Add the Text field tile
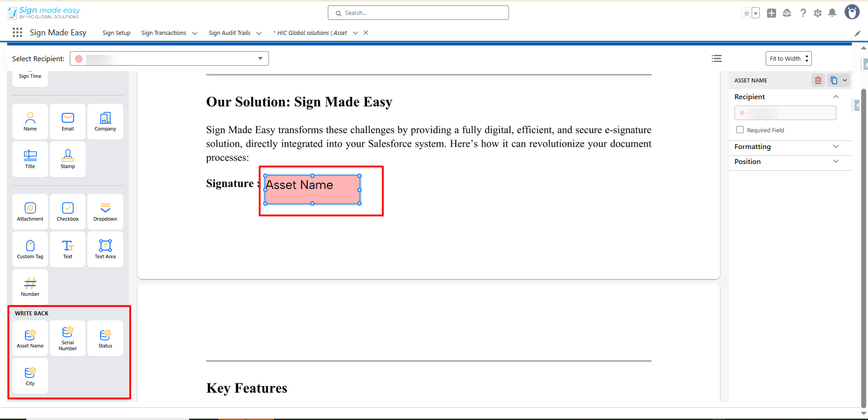 pyautogui.click(x=68, y=249)
